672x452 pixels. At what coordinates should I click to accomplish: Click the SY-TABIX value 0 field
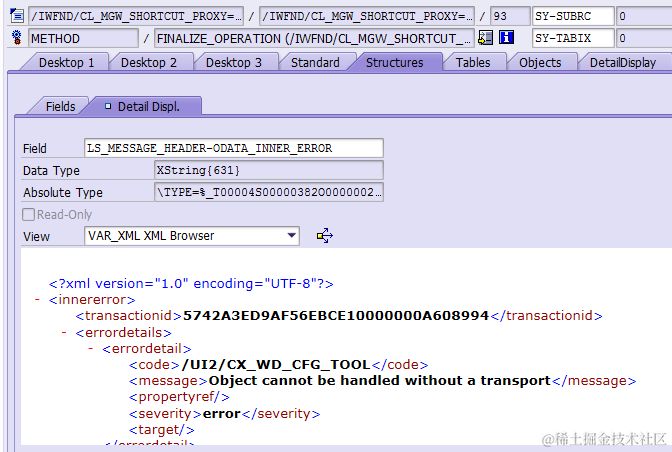pos(644,38)
